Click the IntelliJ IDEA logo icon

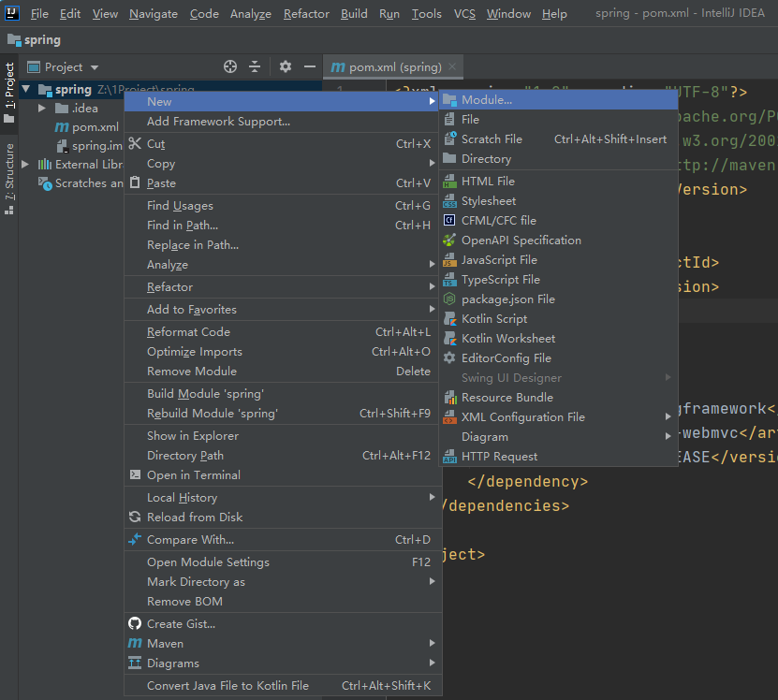click(11, 13)
